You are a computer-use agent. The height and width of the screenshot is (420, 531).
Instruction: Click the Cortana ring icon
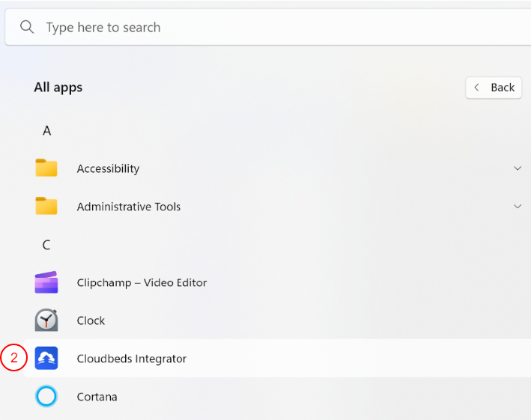click(x=46, y=397)
